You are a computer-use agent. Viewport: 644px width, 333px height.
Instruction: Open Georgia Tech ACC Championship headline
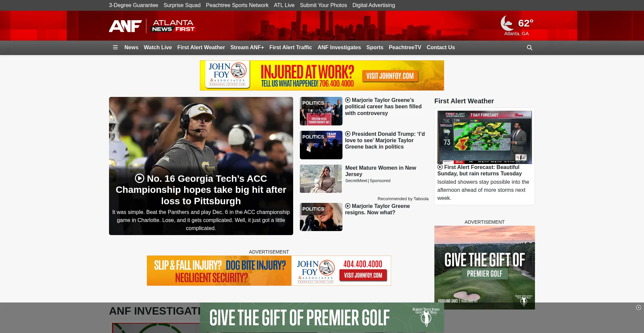(201, 190)
